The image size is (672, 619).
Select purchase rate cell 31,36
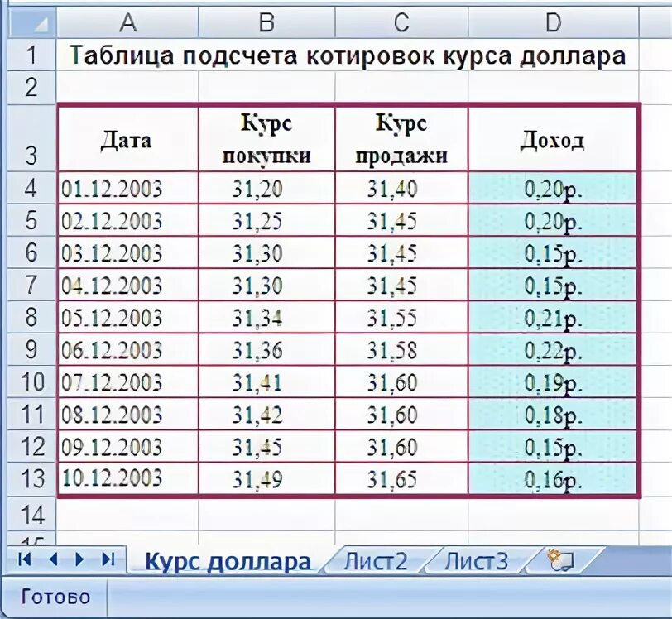266,349
